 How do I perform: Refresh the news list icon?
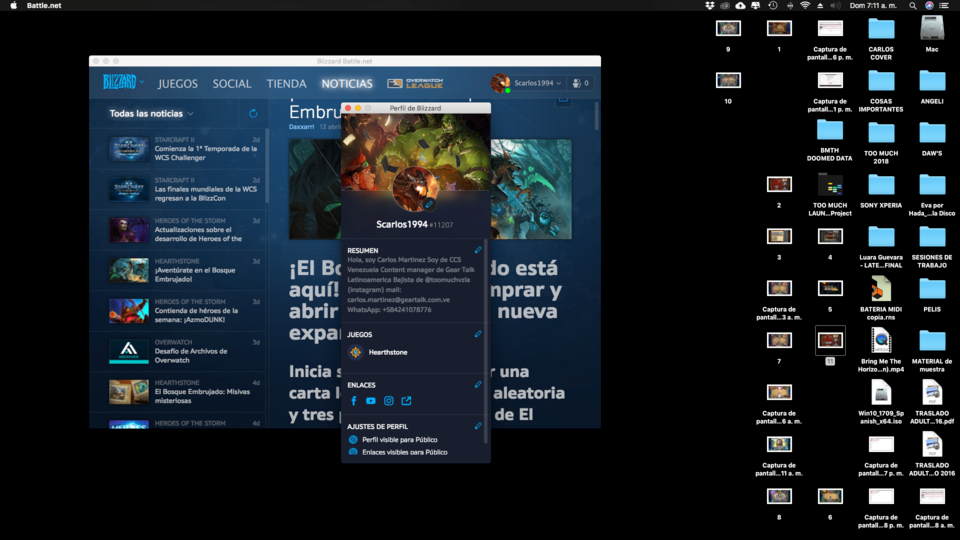coord(253,113)
